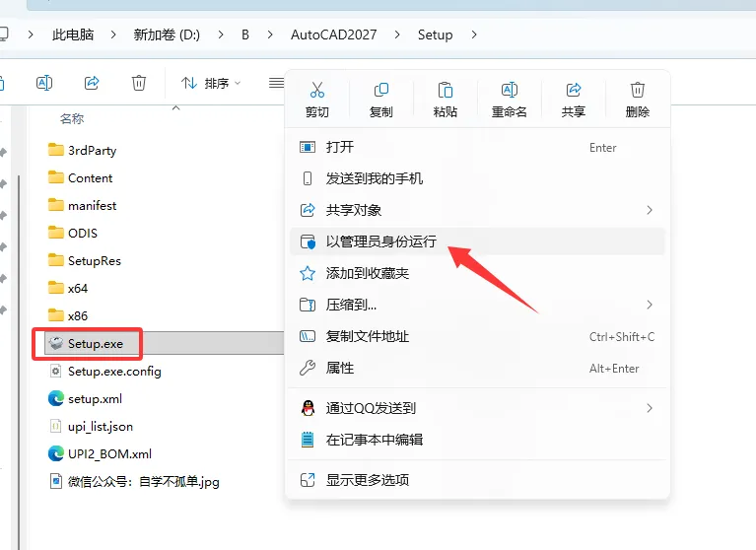The image size is (756, 550).
Task: Select the Setup.exe.config file name
Action: (114, 372)
